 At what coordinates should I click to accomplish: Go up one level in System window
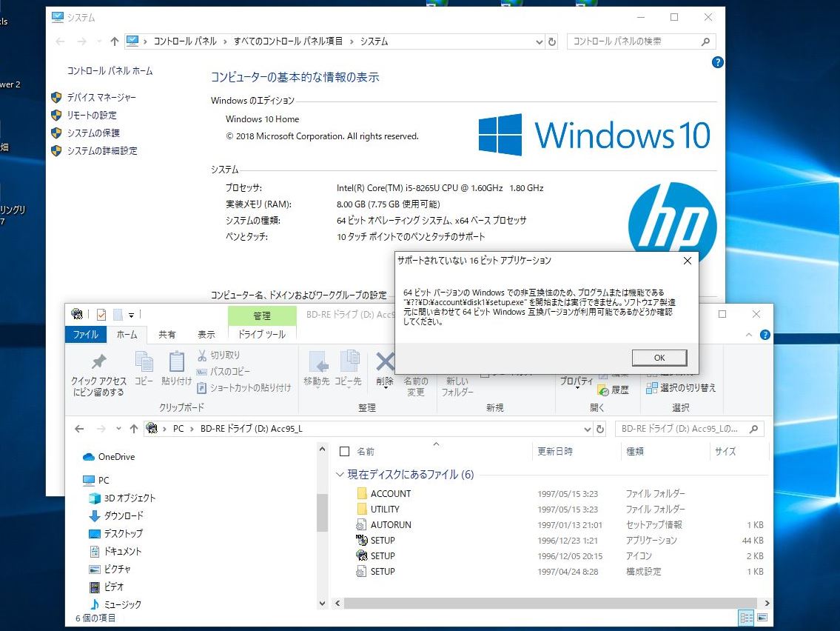pyautogui.click(x=114, y=41)
